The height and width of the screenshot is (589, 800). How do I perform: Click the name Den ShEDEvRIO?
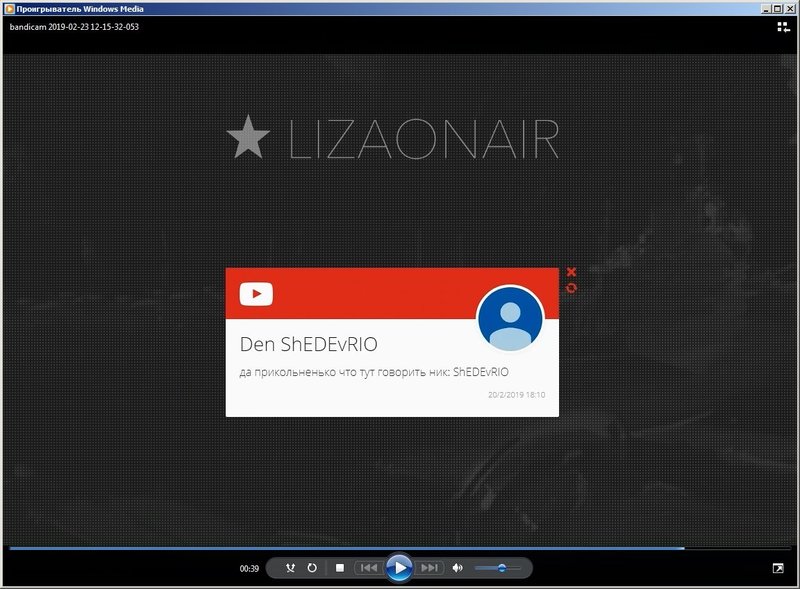(x=309, y=344)
